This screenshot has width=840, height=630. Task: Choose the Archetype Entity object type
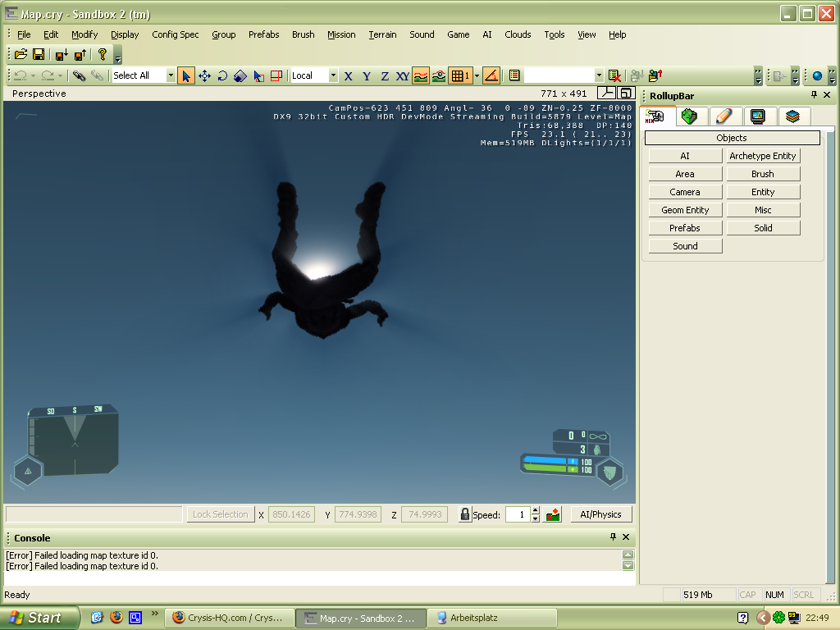tap(763, 156)
